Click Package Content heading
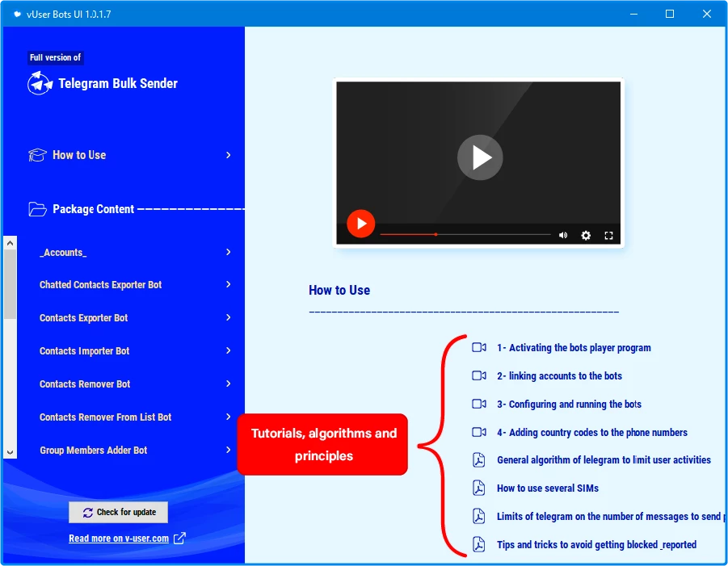The image size is (728, 566). pos(93,209)
